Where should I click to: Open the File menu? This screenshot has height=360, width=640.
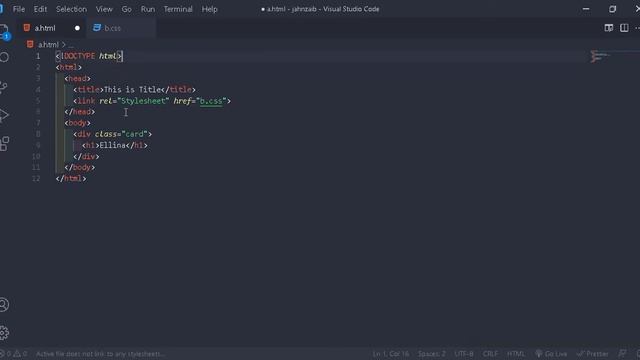coord(19,9)
